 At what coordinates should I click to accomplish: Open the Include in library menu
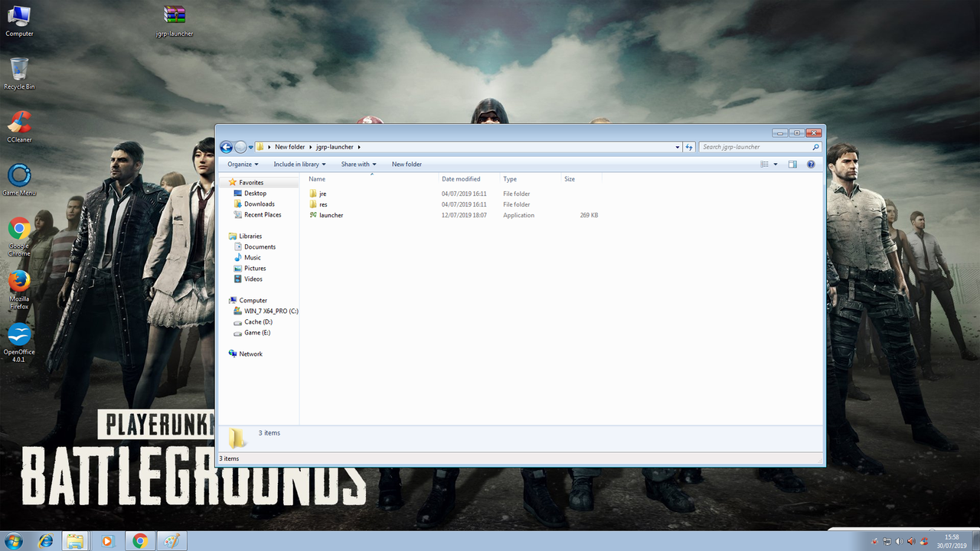point(299,165)
